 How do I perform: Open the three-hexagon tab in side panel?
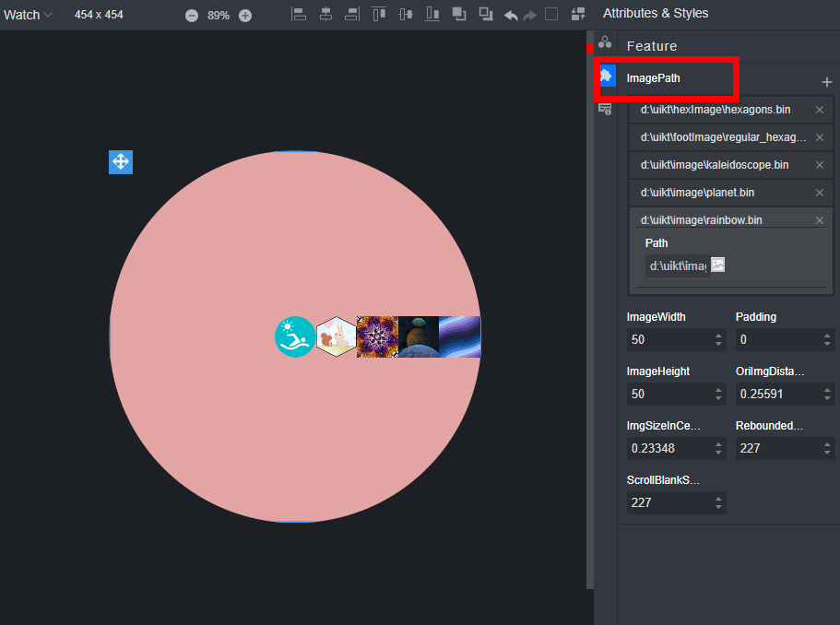coord(605,42)
